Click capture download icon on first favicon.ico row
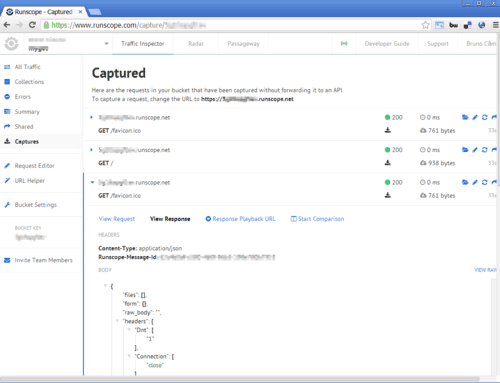The width and height of the screenshot is (500, 383). click(388, 130)
